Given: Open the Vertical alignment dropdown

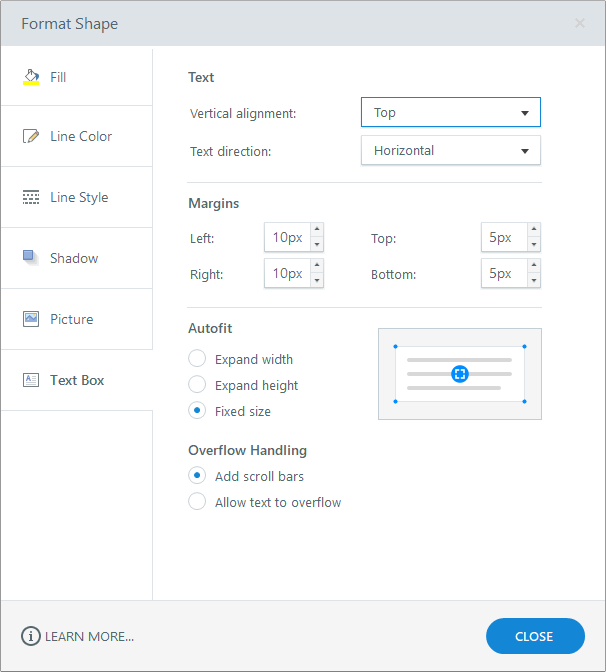Looking at the screenshot, I should [450, 112].
